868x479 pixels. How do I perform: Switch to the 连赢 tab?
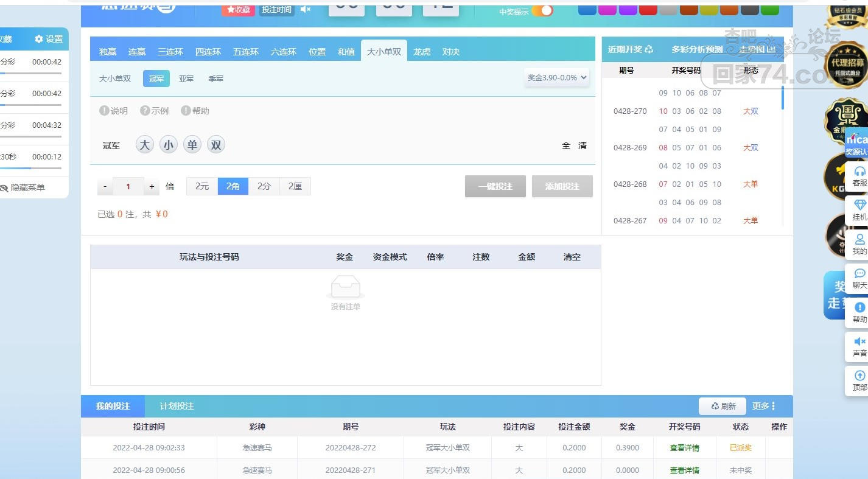coord(137,52)
